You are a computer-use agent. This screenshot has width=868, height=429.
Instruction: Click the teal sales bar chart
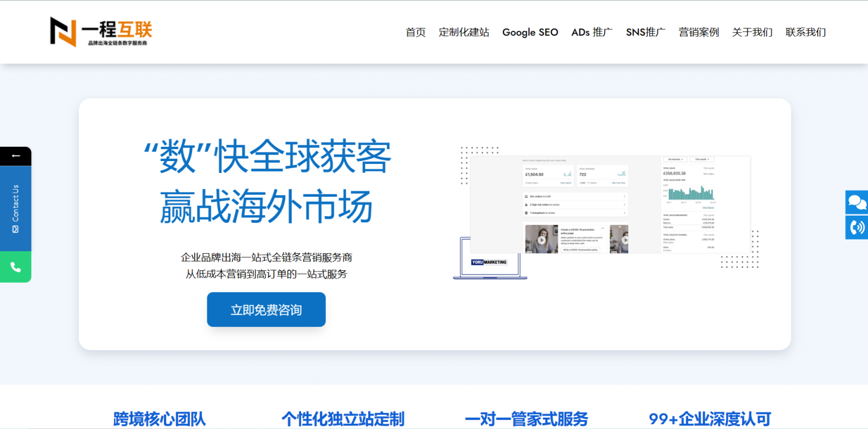(x=691, y=193)
